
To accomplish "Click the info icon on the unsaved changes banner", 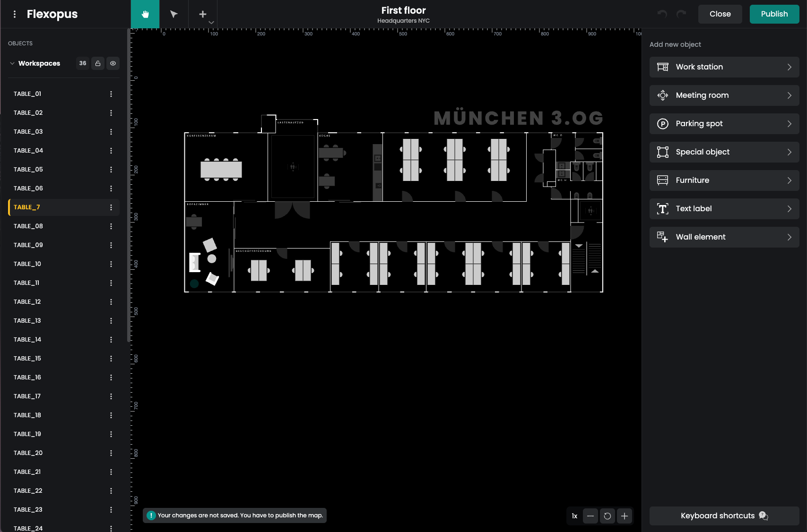I will [151, 515].
